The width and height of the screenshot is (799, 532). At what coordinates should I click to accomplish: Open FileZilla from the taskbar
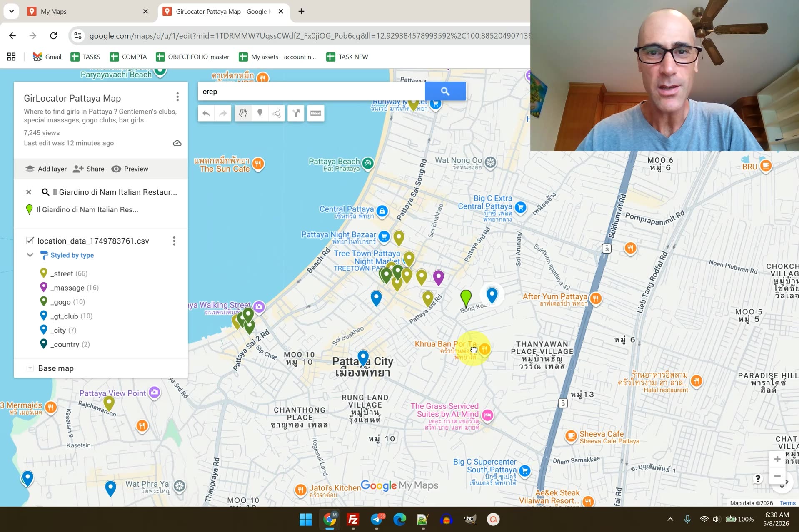click(x=353, y=519)
